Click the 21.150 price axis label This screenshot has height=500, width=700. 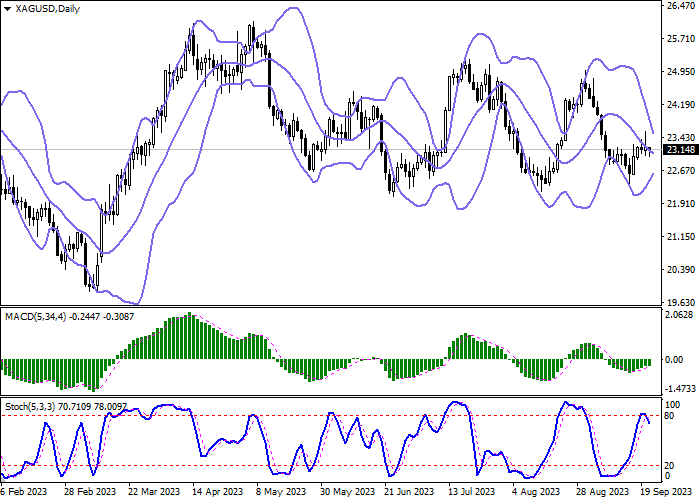click(680, 237)
